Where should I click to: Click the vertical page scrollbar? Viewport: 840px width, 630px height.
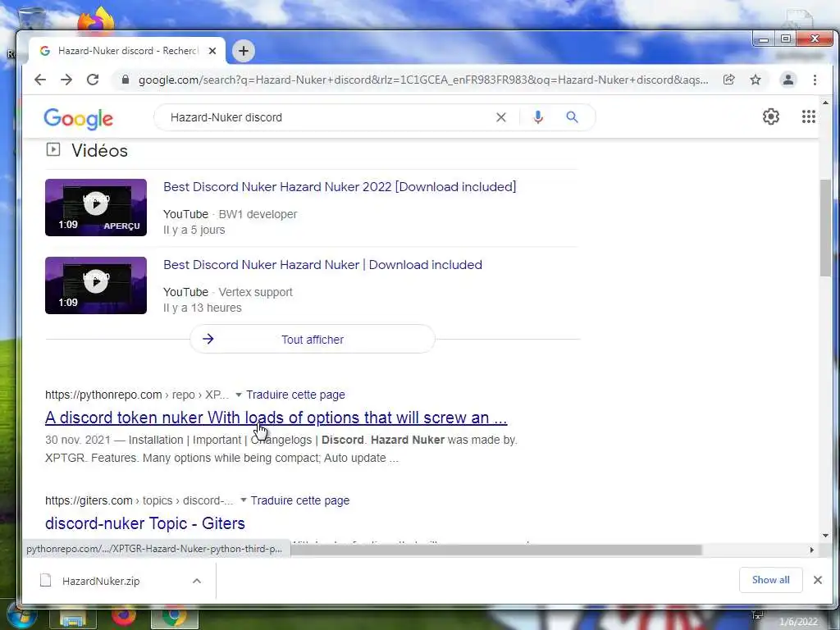pos(825,228)
